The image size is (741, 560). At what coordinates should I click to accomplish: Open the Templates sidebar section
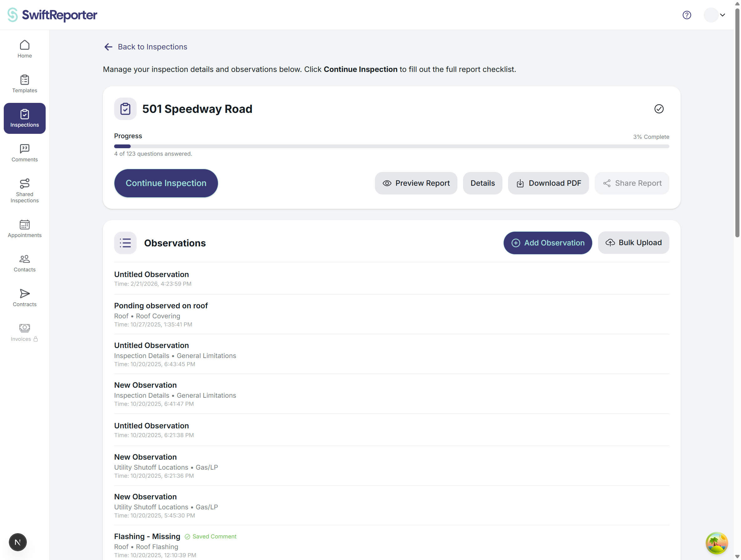[24, 84]
